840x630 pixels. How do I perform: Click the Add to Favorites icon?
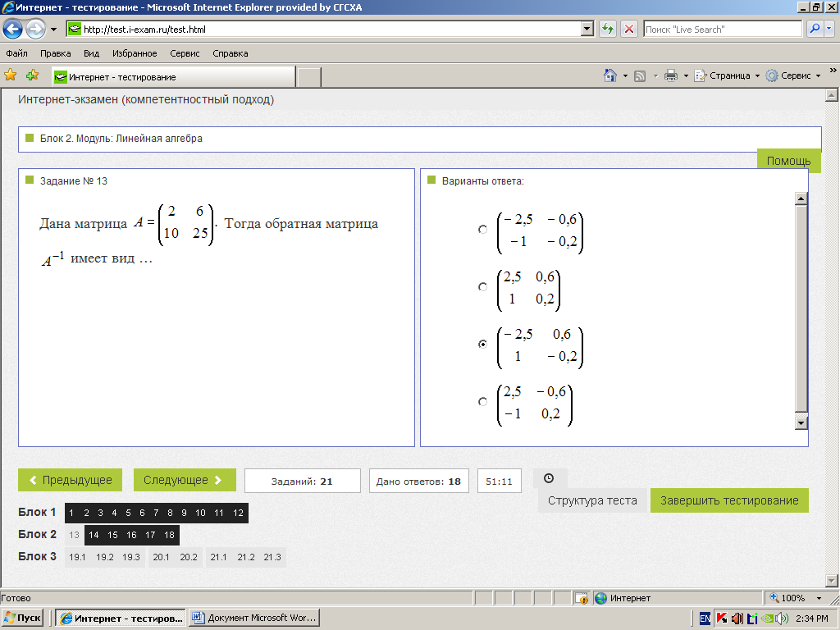coord(32,75)
